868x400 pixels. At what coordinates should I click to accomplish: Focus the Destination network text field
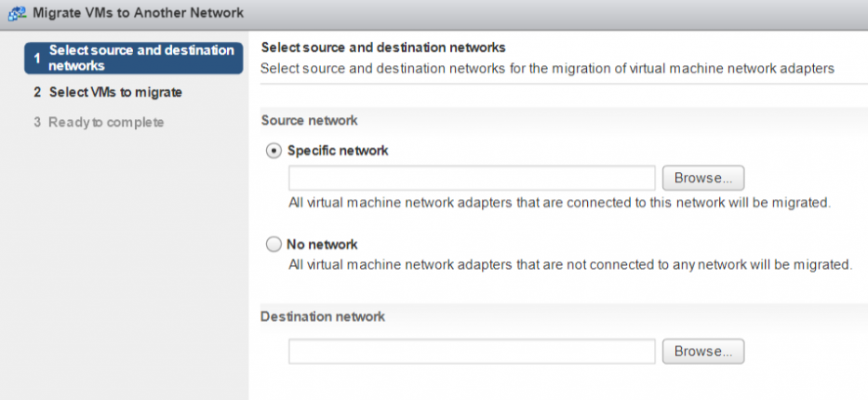472,352
